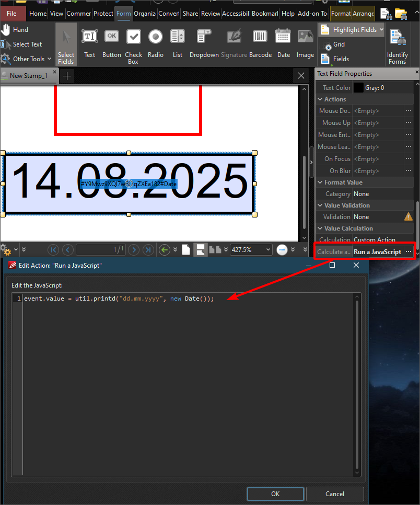The width and height of the screenshot is (420, 505).
Task: Select the Radio button form tool
Action: coord(155,43)
